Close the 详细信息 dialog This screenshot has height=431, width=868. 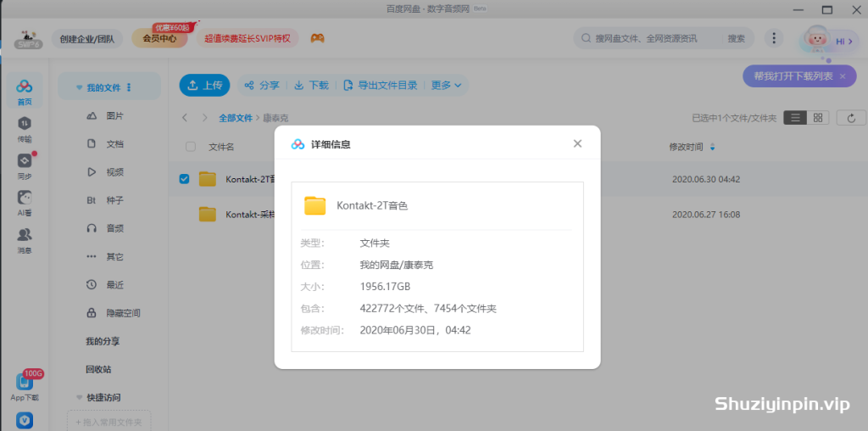[577, 143]
